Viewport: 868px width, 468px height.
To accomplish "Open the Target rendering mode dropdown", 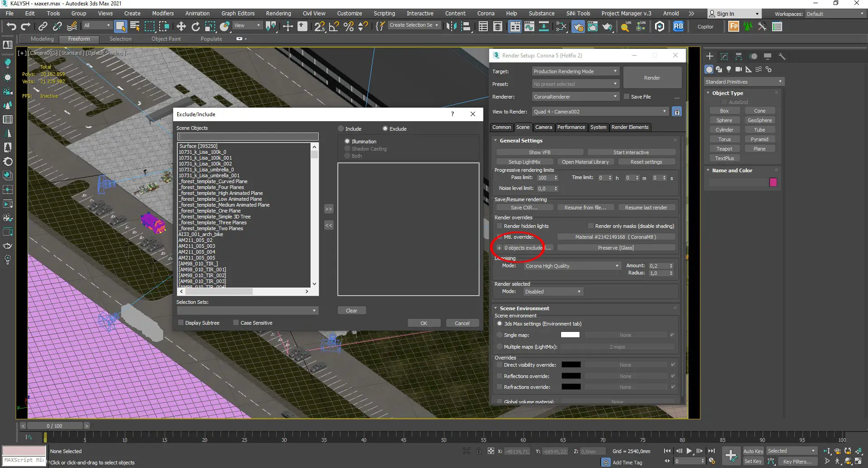I will pos(575,71).
